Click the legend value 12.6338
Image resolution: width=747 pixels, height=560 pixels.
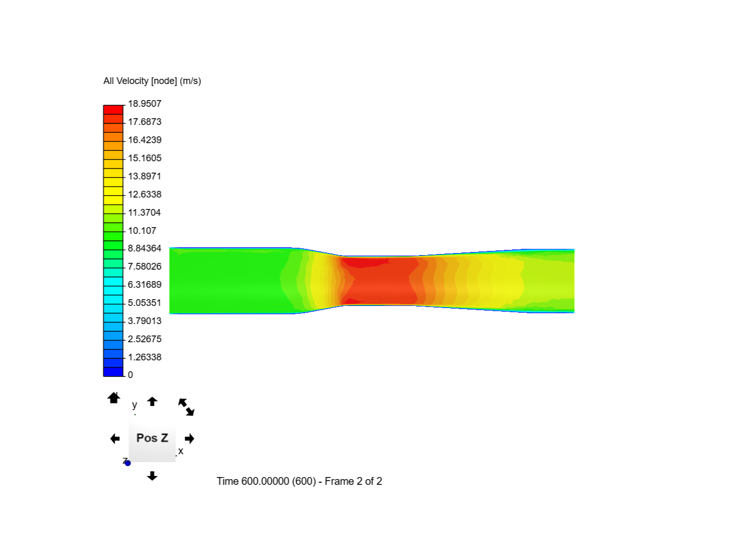pos(145,194)
